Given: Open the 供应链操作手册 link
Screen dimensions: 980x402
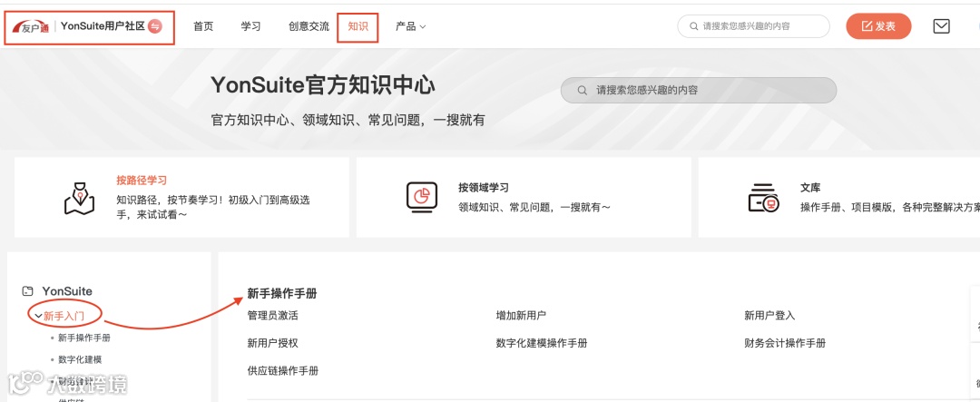Looking at the screenshot, I should [283, 370].
